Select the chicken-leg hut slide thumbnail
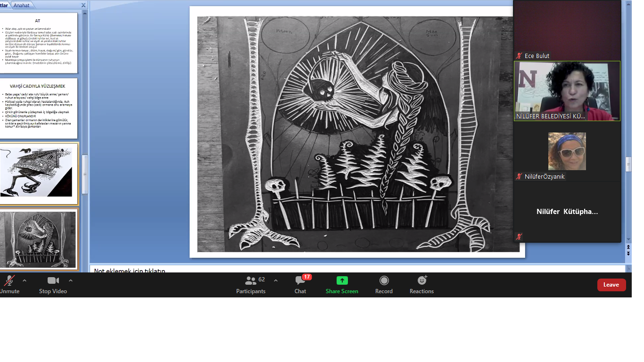The image size is (644, 362). [x=38, y=174]
